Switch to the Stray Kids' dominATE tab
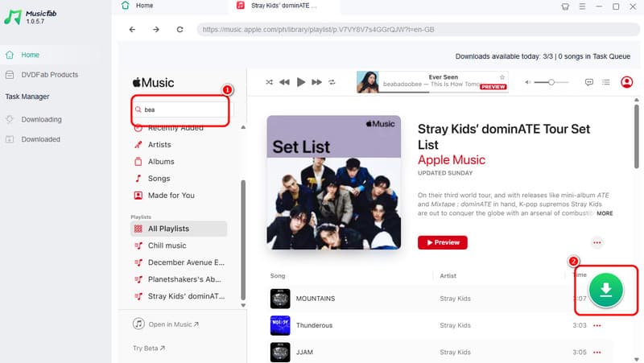 (x=283, y=6)
